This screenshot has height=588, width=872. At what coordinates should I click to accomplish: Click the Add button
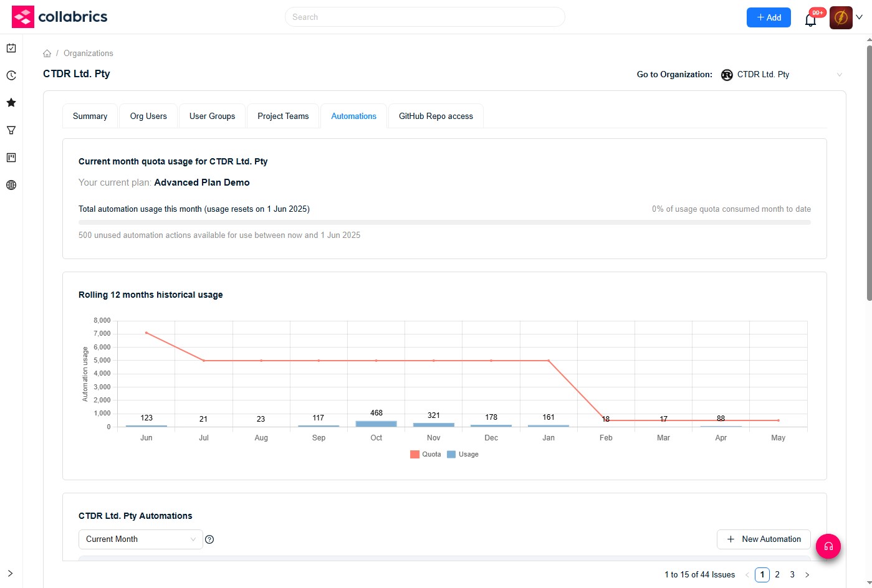(x=769, y=17)
